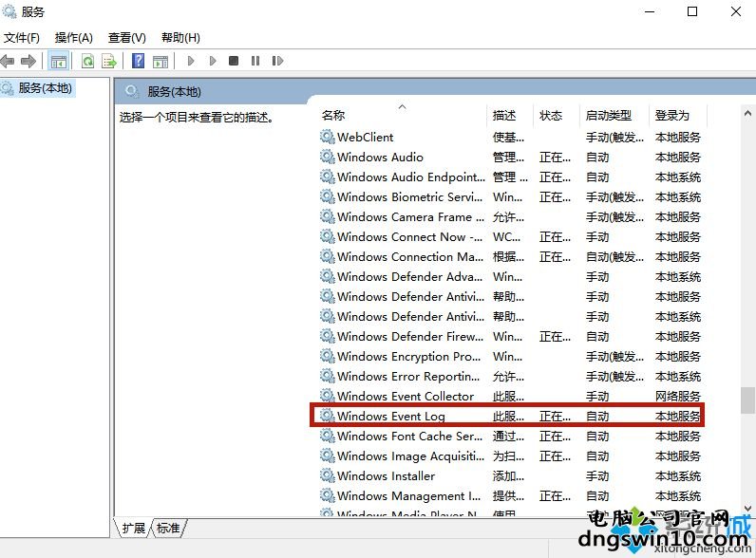
Task: Select the Windows Camera Frame service
Action: 510,216
